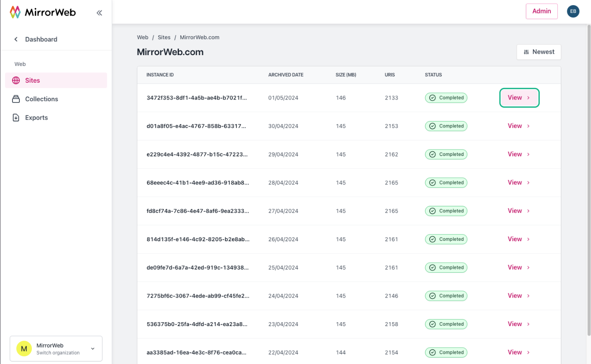This screenshot has width=591, height=364.
Task: Click Completed status badge for 23/04/2024 row
Action: click(x=446, y=324)
